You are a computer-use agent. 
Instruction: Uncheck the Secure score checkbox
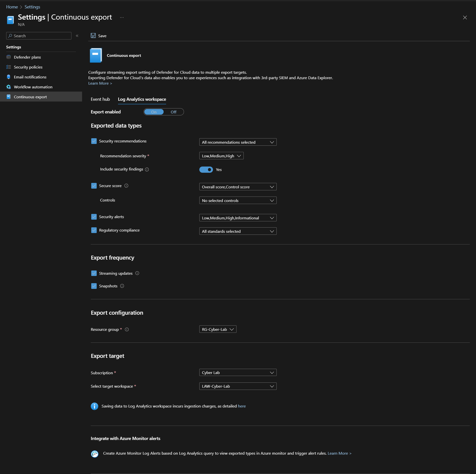coord(94,186)
